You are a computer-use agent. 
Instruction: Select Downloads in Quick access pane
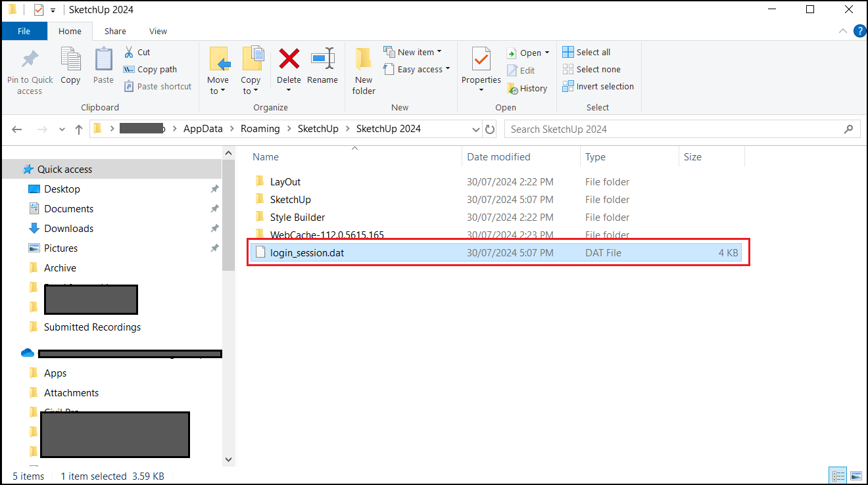click(68, 229)
